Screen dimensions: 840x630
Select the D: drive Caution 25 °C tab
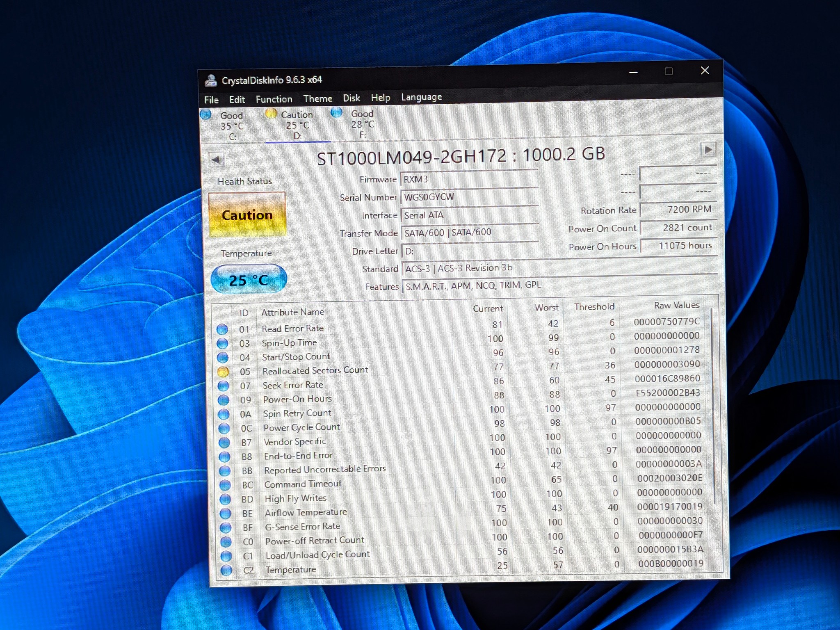[x=297, y=125]
